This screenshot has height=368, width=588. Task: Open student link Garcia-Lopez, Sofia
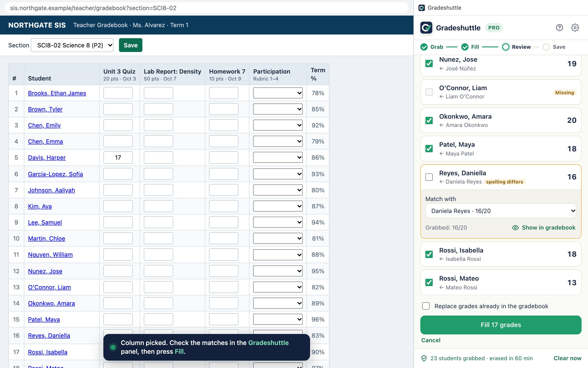[x=55, y=174]
